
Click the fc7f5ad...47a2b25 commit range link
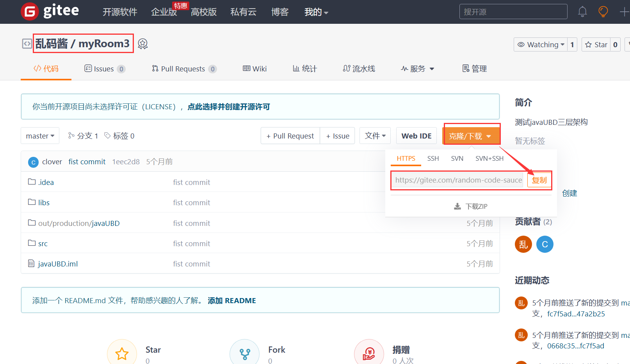click(576, 314)
